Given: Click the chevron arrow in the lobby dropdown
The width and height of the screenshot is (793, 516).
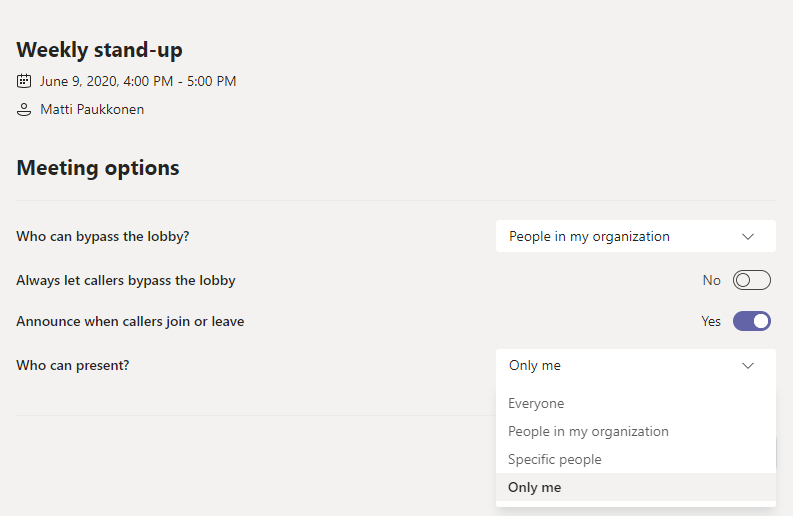Looking at the screenshot, I should 748,237.
